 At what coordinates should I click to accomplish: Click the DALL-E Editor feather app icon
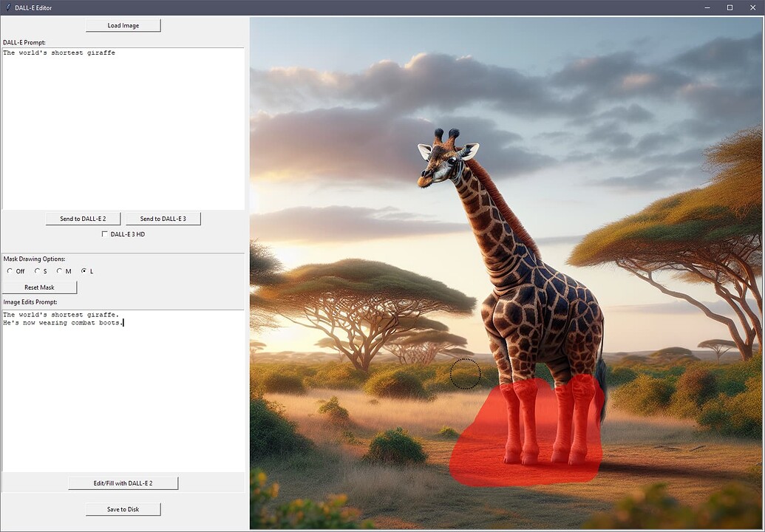pos(8,7)
